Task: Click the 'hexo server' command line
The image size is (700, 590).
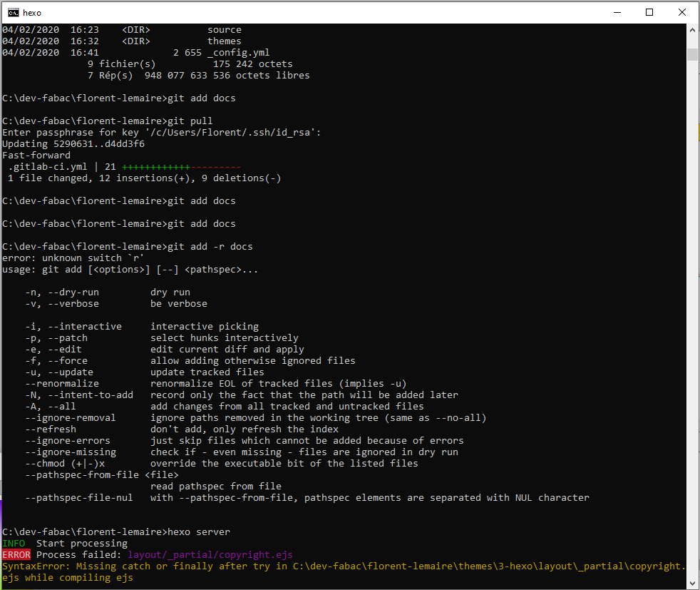Action: coord(116,532)
